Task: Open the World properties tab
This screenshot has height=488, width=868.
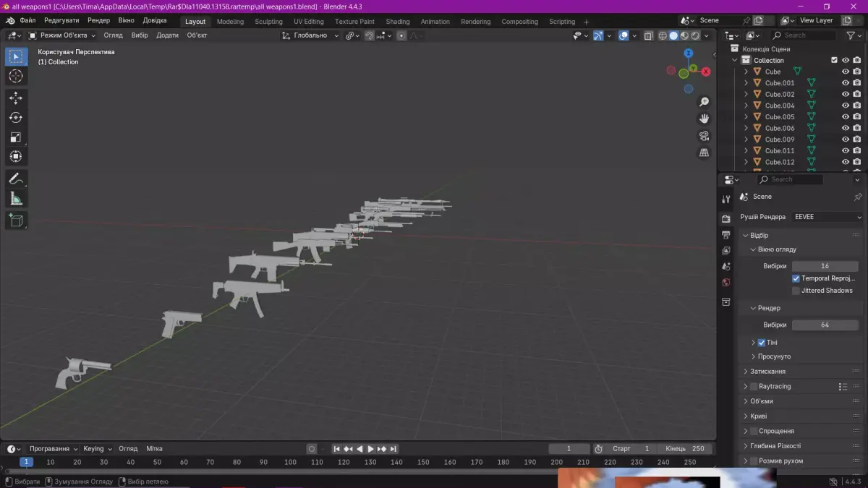Action: [726, 283]
